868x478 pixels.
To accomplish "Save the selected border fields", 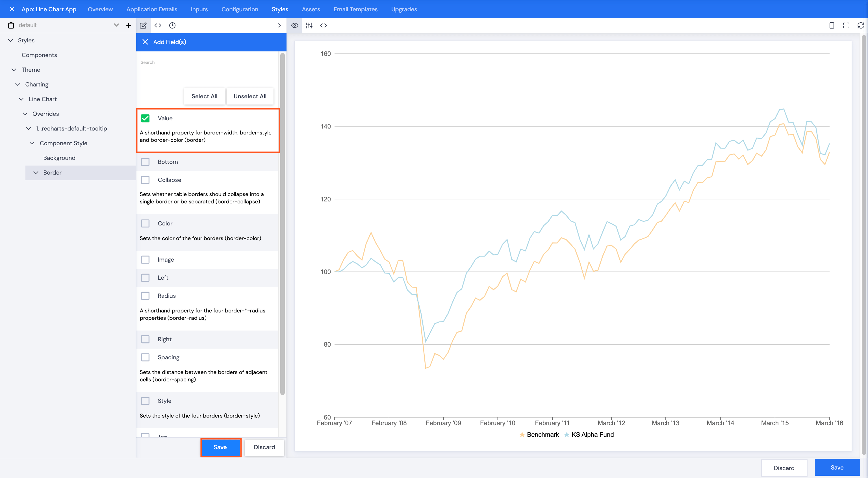I will pyautogui.click(x=220, y=447).
